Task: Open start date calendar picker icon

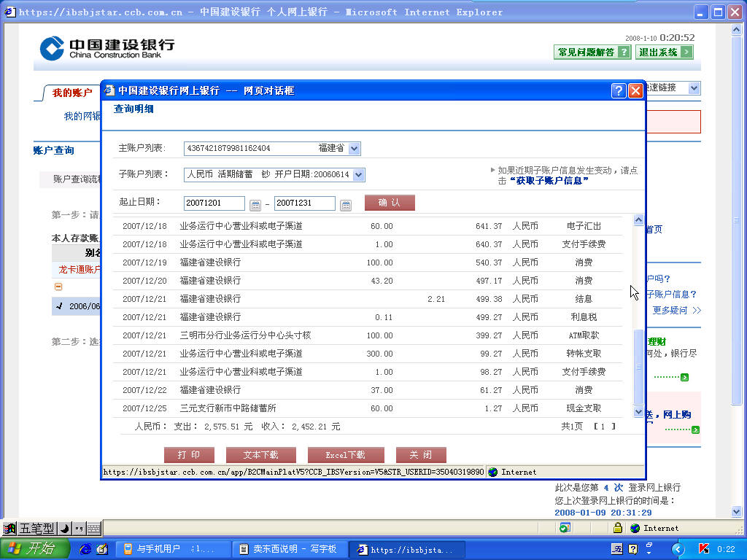Action: [255, 205]
